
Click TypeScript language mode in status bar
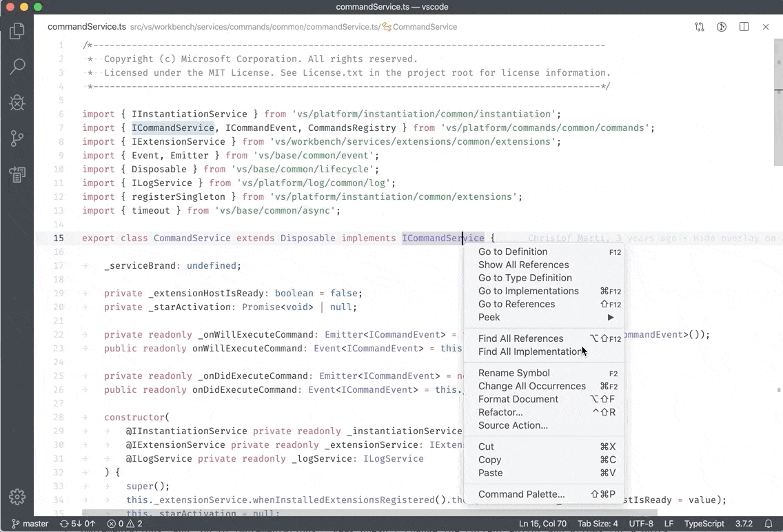(x=704, y=524)
